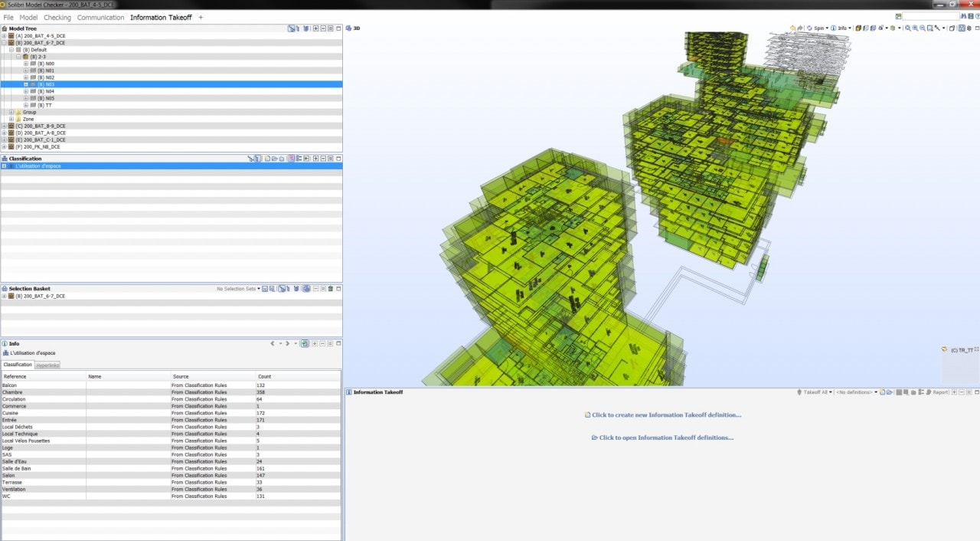This screenshot has width=980, height=541.
Task: Select the Hyperlinks tab in Info panel
Action: [47, 365]
